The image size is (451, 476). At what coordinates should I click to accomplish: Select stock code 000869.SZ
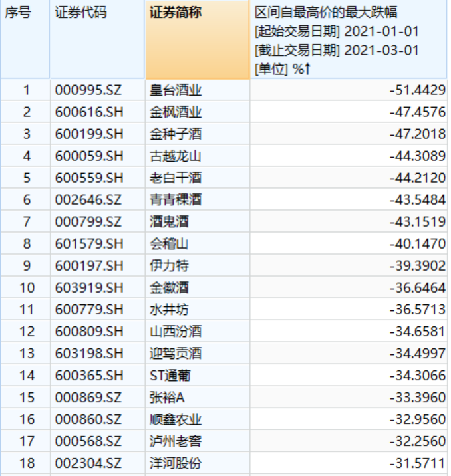88,397
